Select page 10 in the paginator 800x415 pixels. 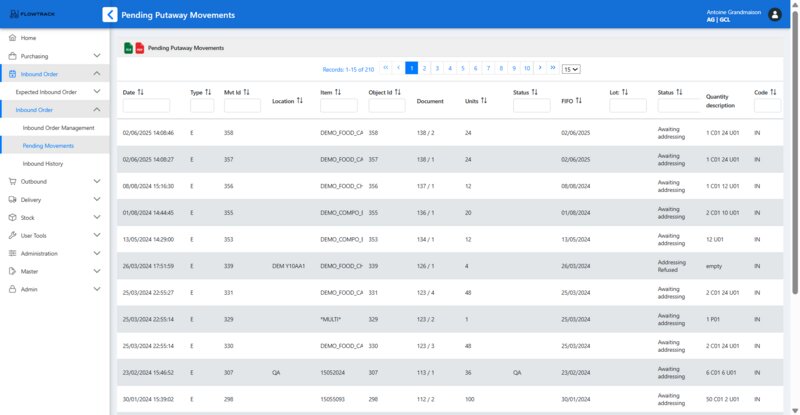tap(526, 68)
